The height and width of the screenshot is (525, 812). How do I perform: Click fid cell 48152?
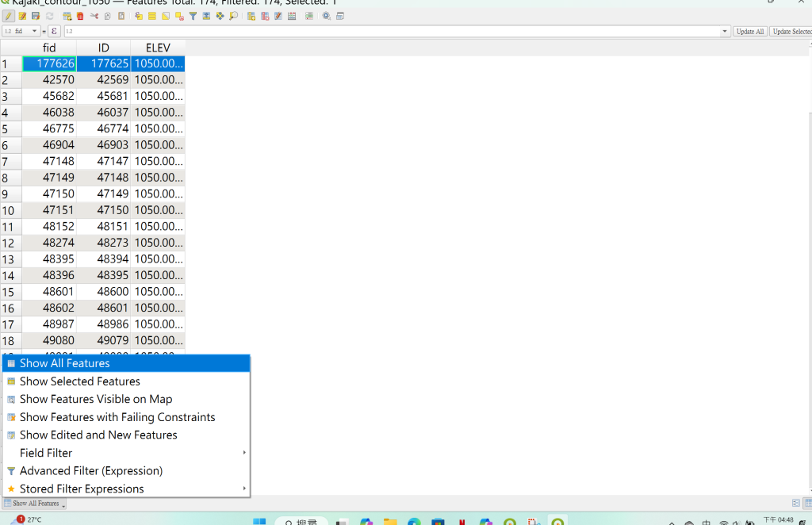49,226
